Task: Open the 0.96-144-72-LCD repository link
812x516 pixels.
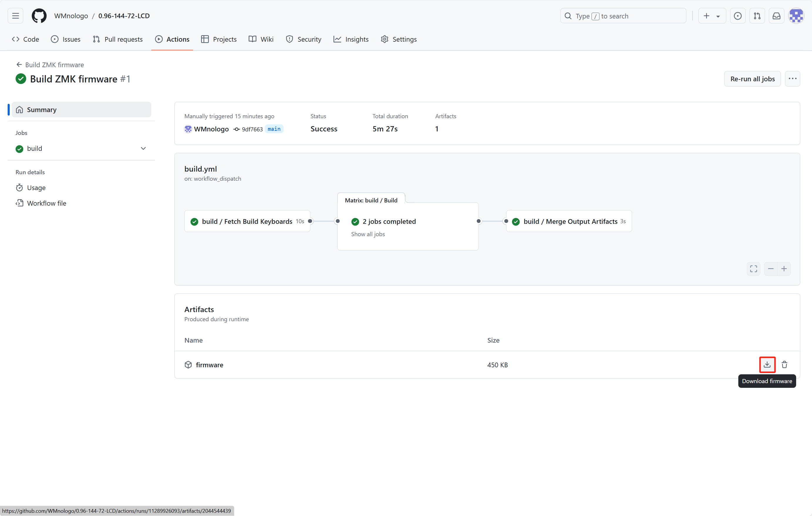Action: click(x=124, y=16)
